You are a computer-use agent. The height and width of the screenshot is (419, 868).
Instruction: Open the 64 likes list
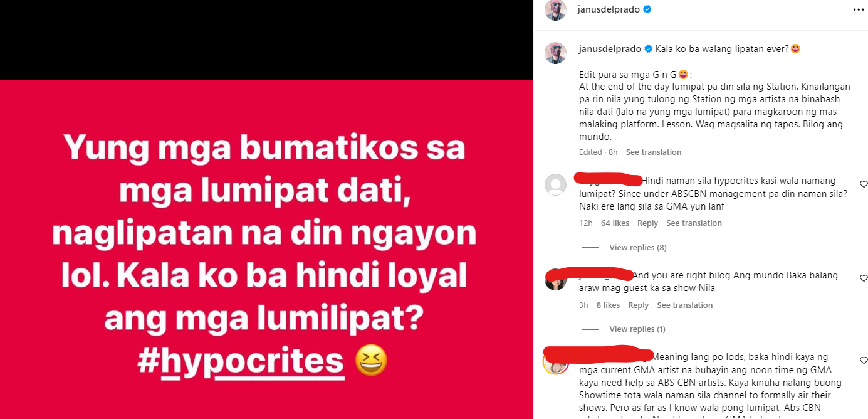(615, 223)
